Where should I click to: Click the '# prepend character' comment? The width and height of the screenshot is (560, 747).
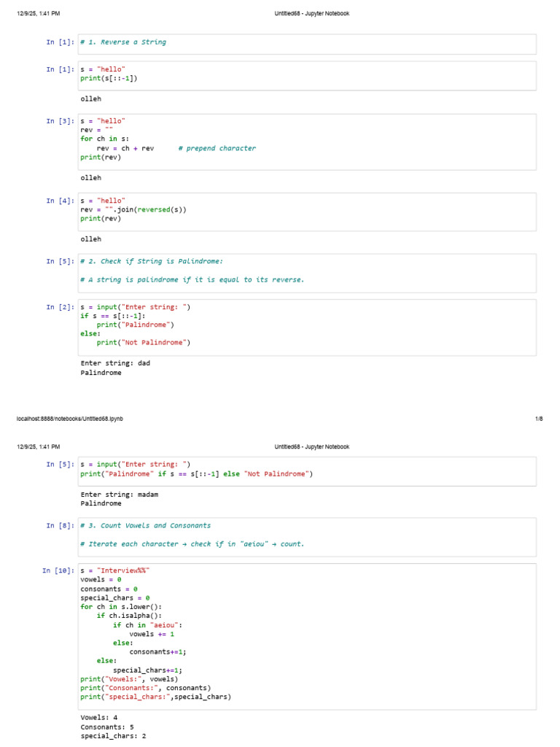(x=217, y=148)
